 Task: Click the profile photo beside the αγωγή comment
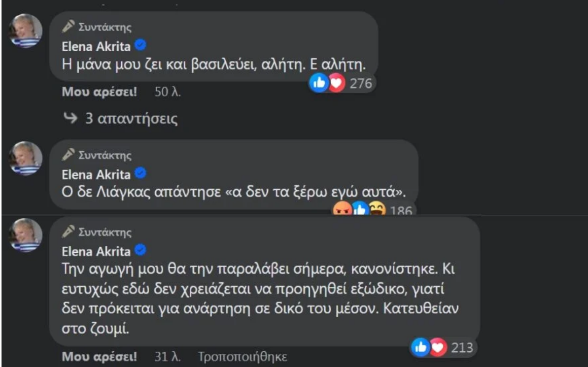26,236
